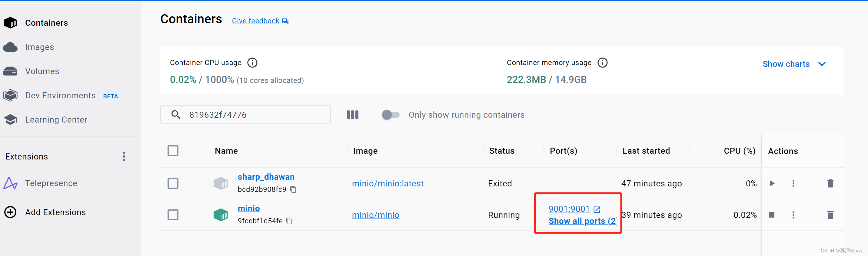The image size is (868, 256).
Task: Open more actions for minio container
Action: (793, 215)
